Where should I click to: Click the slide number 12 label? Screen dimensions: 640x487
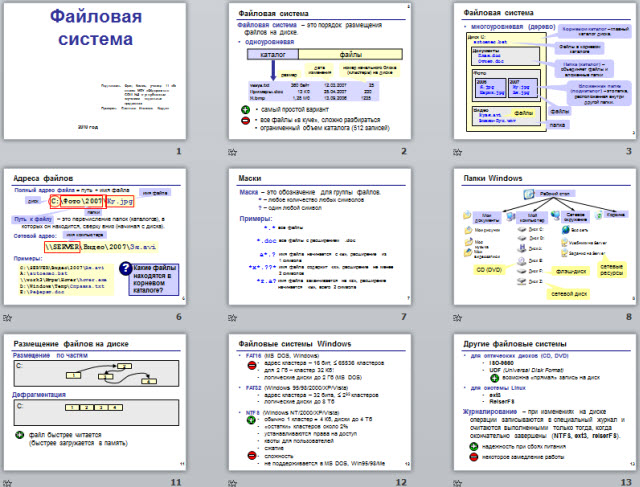point(401,483)
